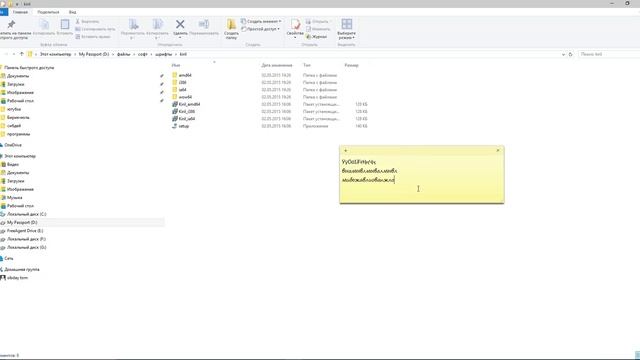640x360 pixels.
Task: Open the dropdown arrow under Удалить
Action: tap(180, 38)
